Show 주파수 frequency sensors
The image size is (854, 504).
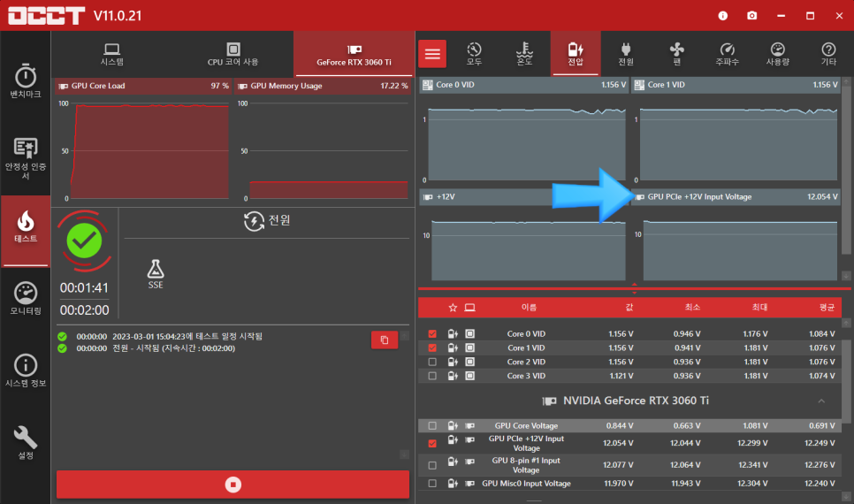point(727,55)
